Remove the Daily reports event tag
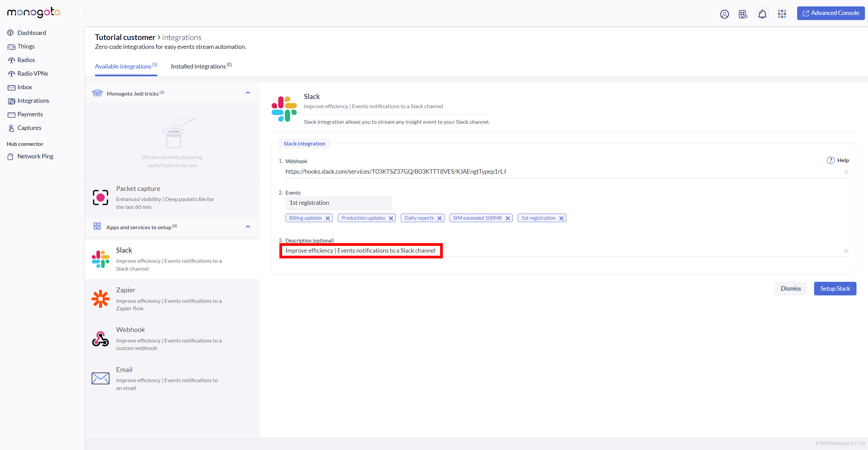Image resolution: width=868 pixels, height=450 pixels. 439,218
